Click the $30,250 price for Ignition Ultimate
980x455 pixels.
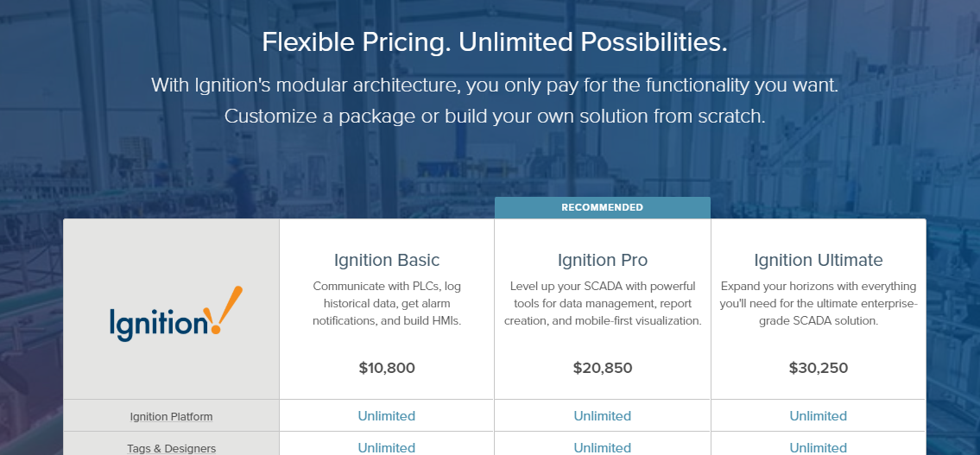(x=819, y=368)
